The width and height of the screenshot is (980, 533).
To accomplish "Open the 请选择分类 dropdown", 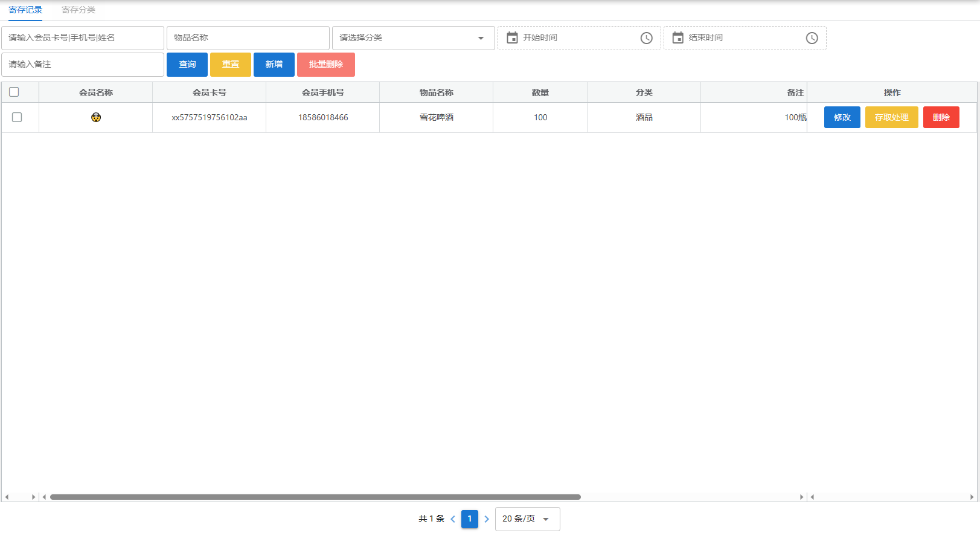I will 414,37.
